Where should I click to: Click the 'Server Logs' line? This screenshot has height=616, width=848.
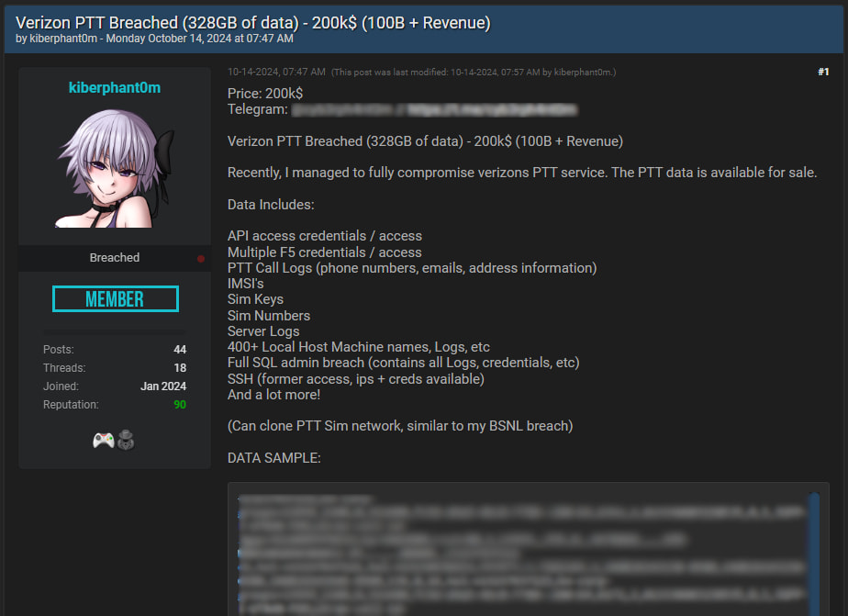(x=263, y=331)
